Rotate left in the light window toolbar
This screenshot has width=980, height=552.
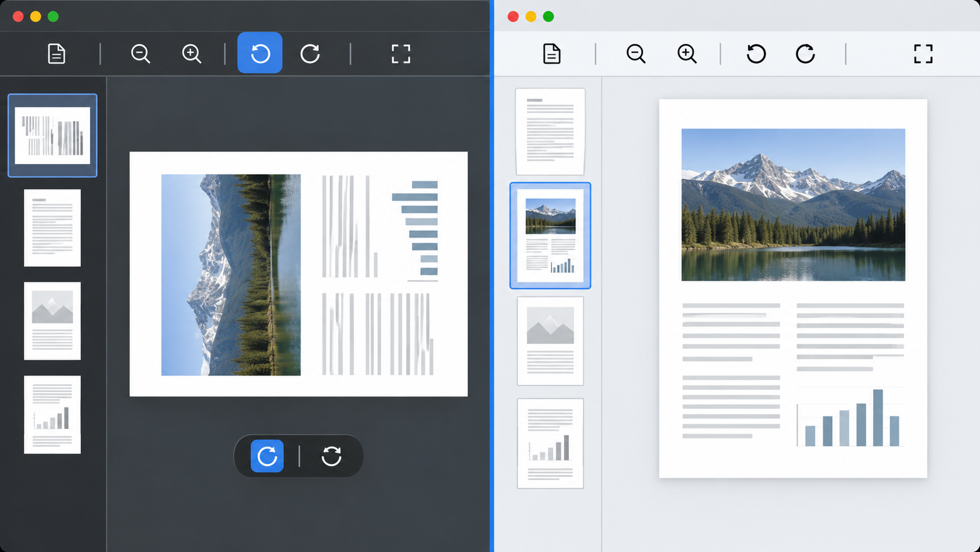(x=756, y=54)
